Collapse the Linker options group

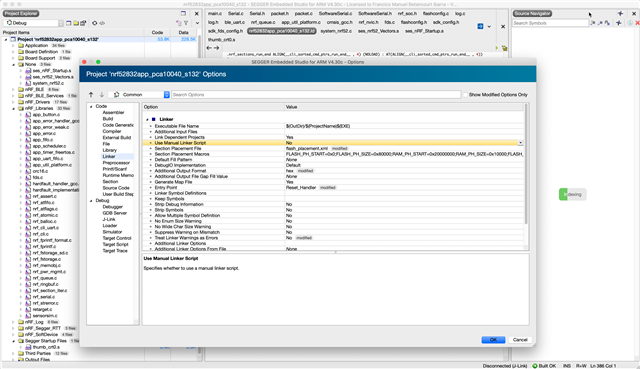tap(147, 119)
